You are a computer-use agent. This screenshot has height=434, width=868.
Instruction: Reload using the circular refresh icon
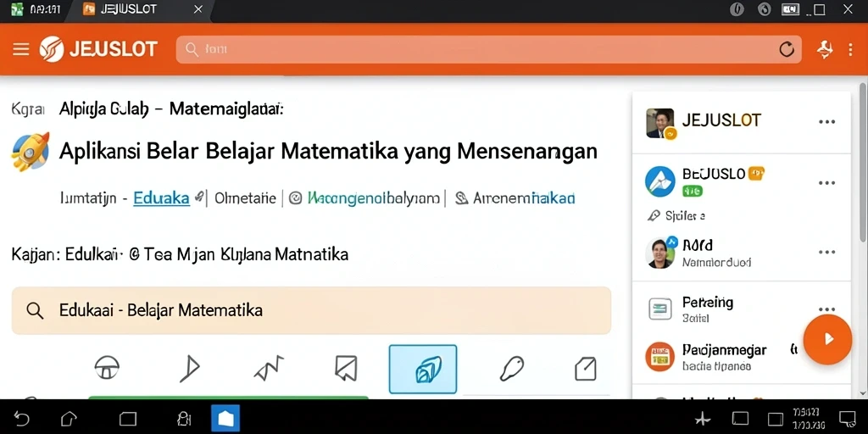coord(787,49)
